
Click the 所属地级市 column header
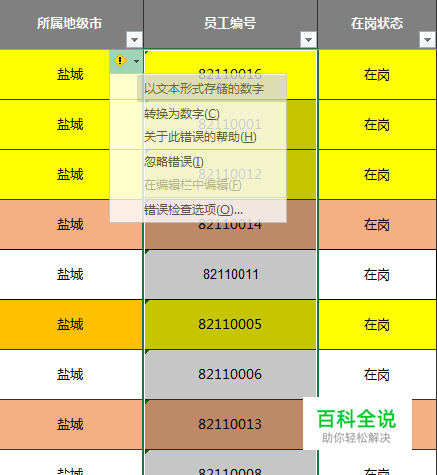pos(69,23)
